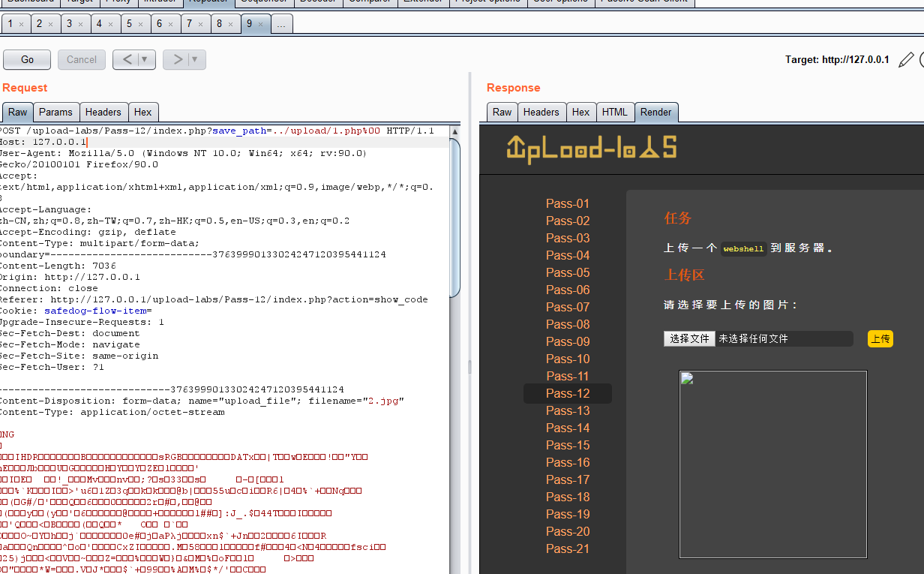The image size is (924, 574).
Task: Open Pass-09 link
Action: [x=568, y=341]
